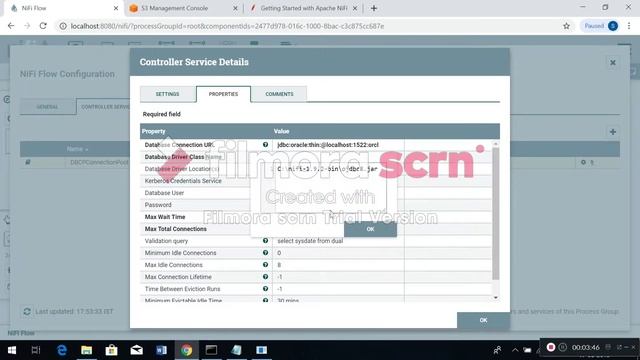Screen dimensions: 640x360
Task: Switch to the GENERAL configuration tab
Action: point(47,107)
